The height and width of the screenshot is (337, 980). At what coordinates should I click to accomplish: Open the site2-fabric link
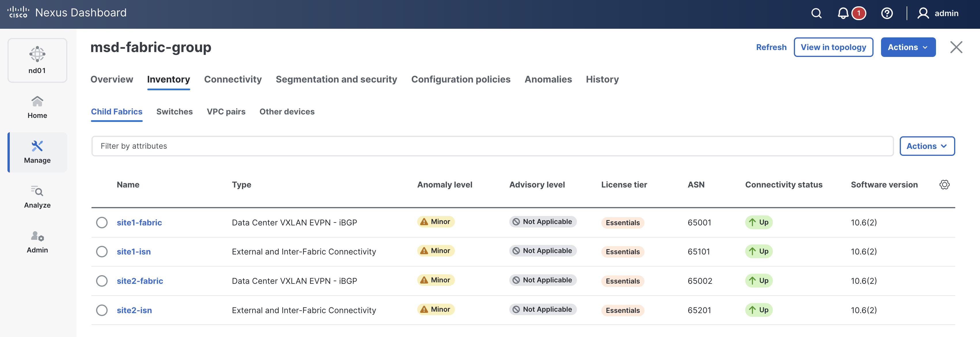[140, 281]
